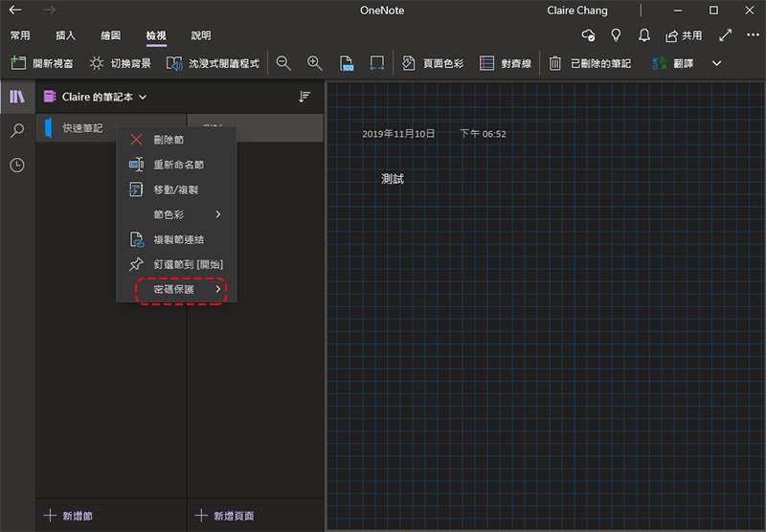Image resolution: width=766 pixels, height=532 pixels.
Task: Click the page width fit icon
Action: click(377, 63)
